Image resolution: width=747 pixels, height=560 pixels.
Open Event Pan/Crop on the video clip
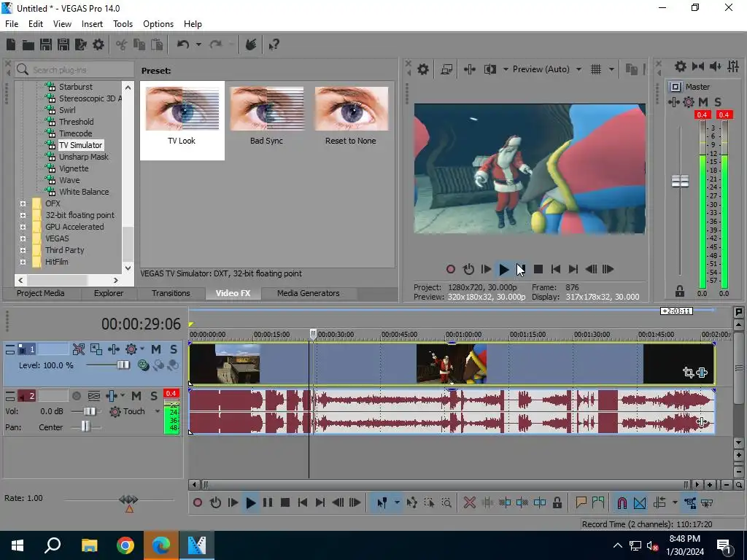pyautogui.click(x=688, y=373)
